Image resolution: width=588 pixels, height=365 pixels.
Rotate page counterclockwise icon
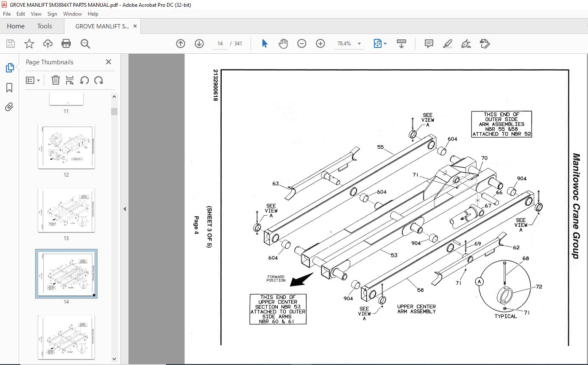[84, 80]
